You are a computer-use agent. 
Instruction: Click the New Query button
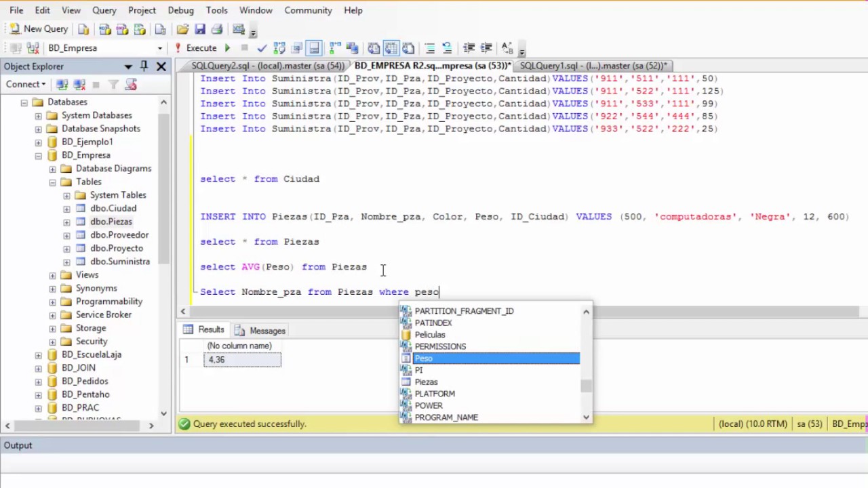pyautogui.click(x=39, y=29)
